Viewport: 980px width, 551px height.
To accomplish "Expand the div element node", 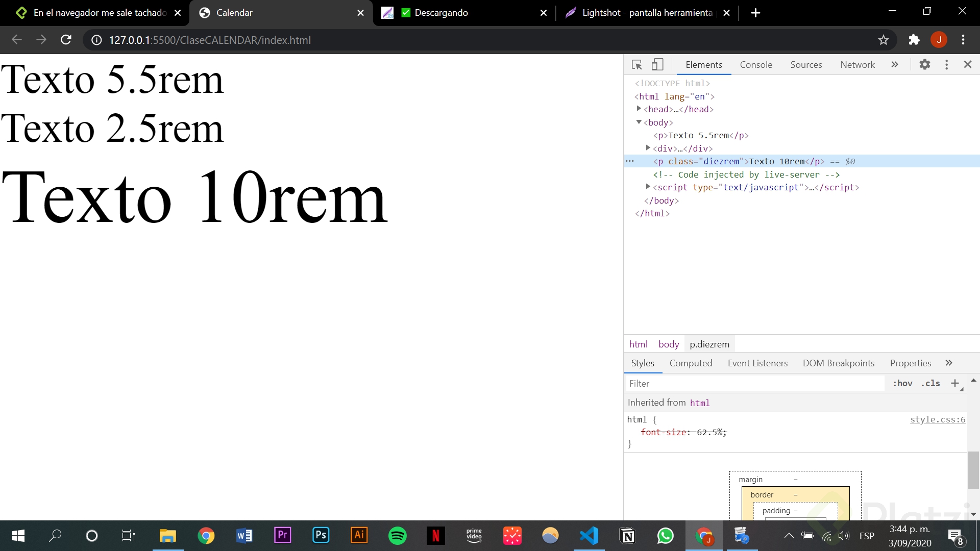I will tap(648, 148).
